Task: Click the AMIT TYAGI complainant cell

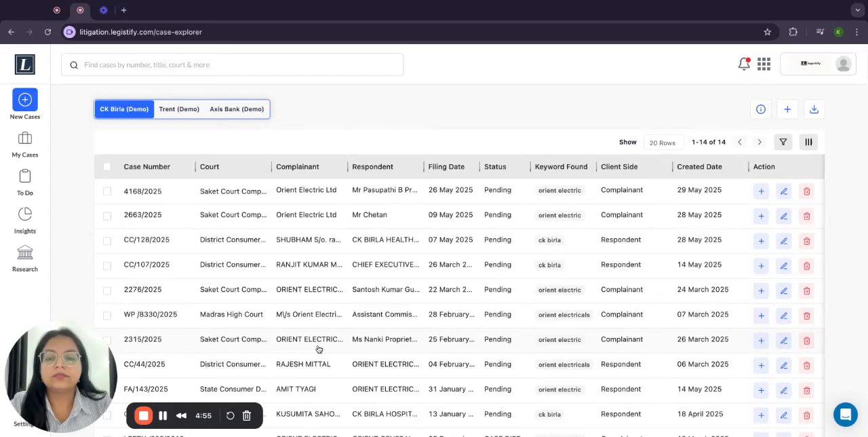Action: coord(296,389)
